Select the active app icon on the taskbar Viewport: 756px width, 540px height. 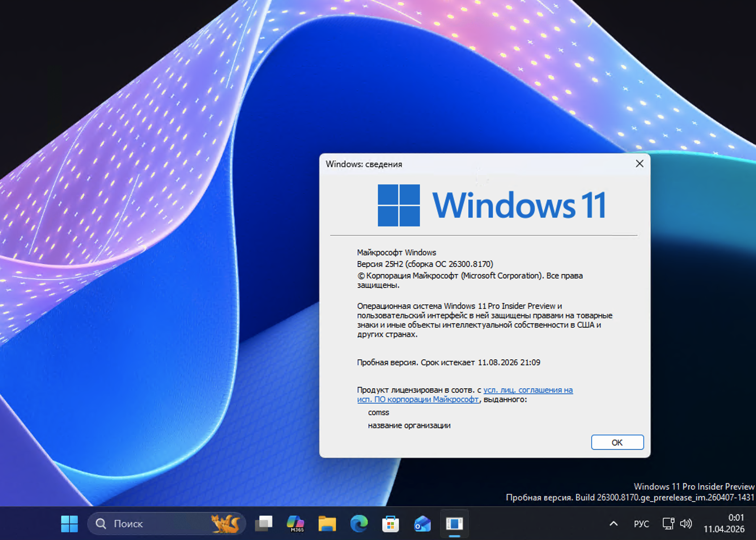pyautogui.click(x=454, y=524)
